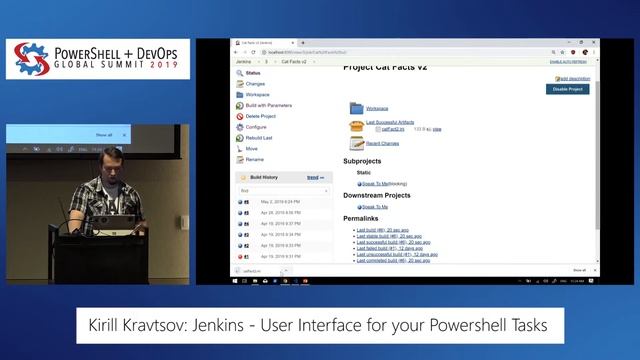Open Build with Parameters
640x360 pixels.
[269, 105]
